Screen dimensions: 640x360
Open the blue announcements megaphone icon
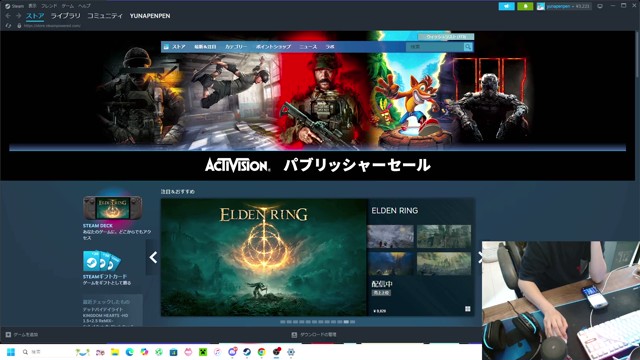507,6
